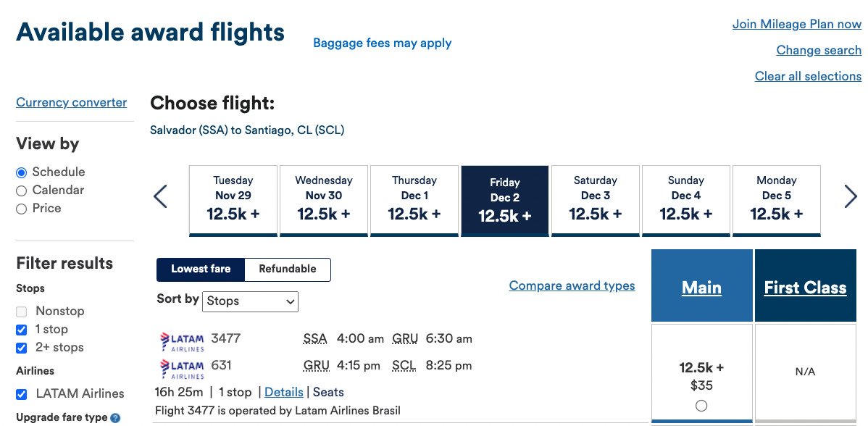Viewport: 868px width, 426px height.
Task: Click LATAM logo for flight 631
Action: coord(182,369)
